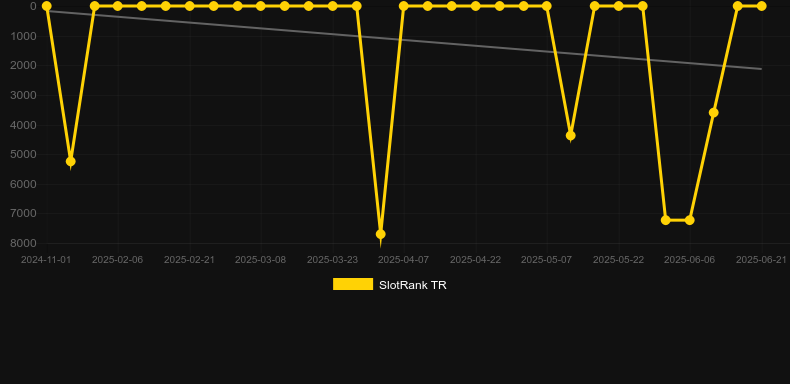Click the 2025-06-21 x-axis date label
790x384 pixels.
point(761,260)
